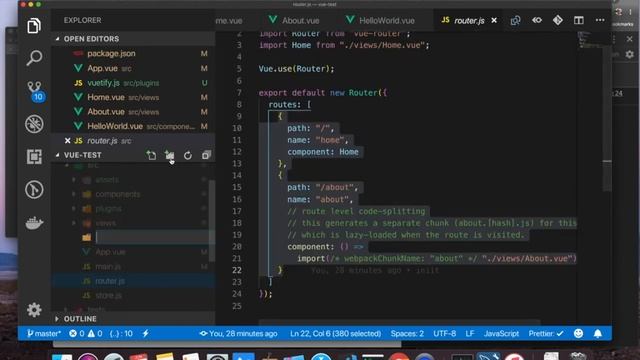
Task: Click New File icon in VUE-TEST header
Action: [151, 155]
